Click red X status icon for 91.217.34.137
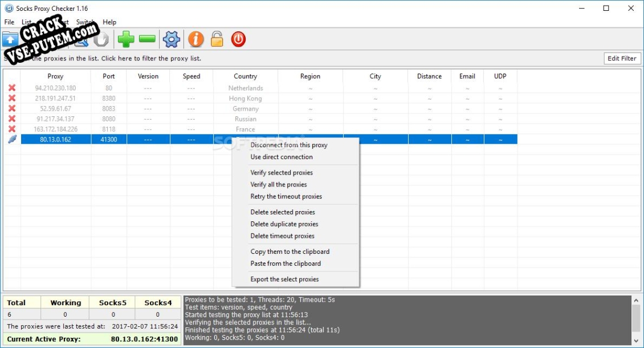The image size is (644, 348). (12, 119)
